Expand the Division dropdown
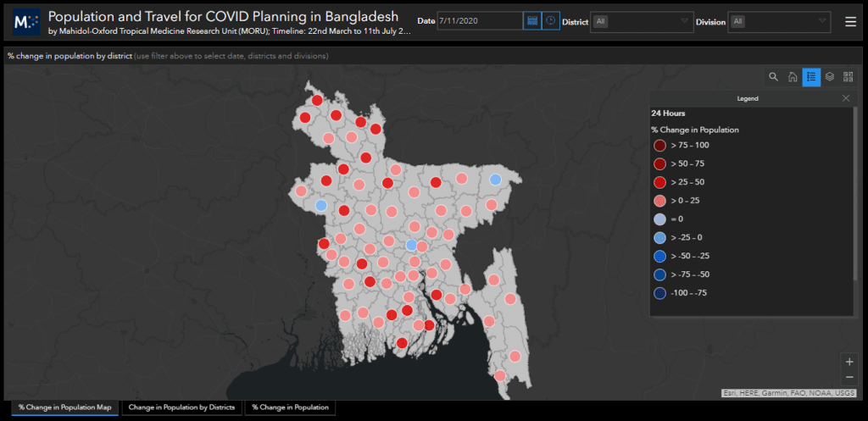This screenshot has width=868, height=421. pos(779,21)
